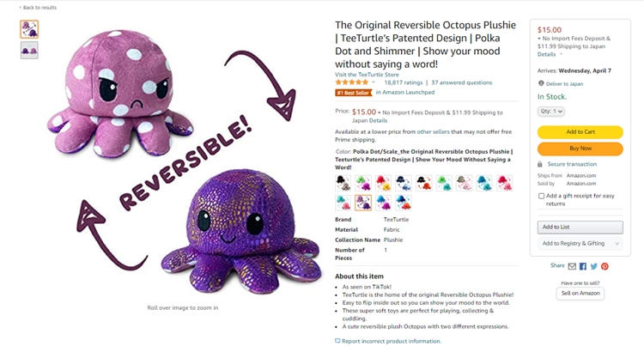Click the Report incorrect product information icon
The image size is (644, 352).
click(x=337, y=341)
